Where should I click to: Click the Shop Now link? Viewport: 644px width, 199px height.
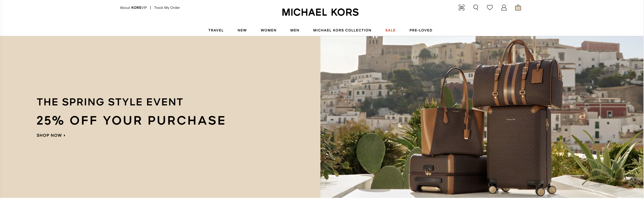49,135
